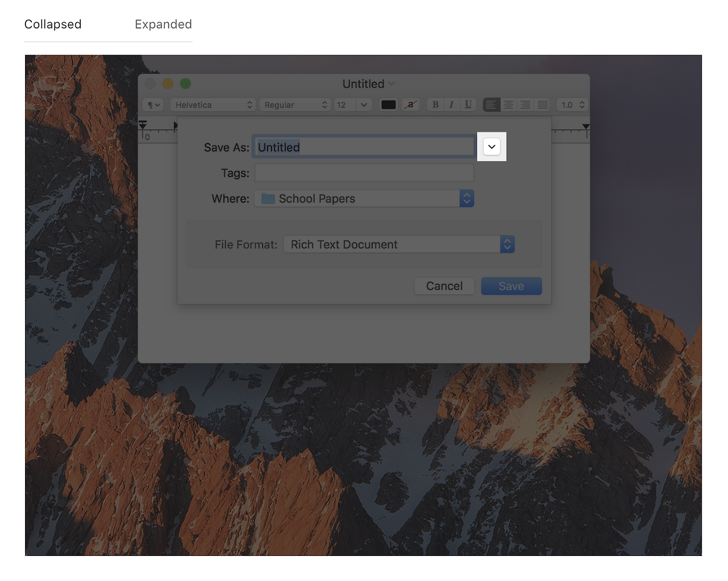Open the Where folder dropdown
The height and width of the screenshot is (581, 728).
click(364, 199)
